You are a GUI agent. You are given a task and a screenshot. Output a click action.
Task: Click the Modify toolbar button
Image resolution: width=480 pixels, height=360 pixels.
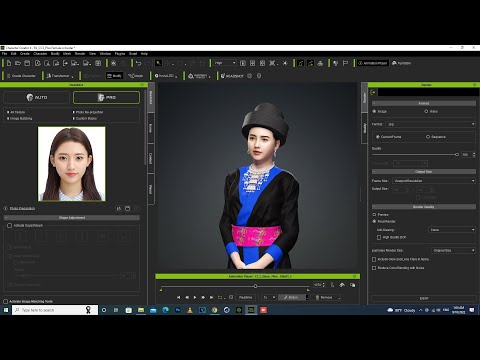point(114,76)
